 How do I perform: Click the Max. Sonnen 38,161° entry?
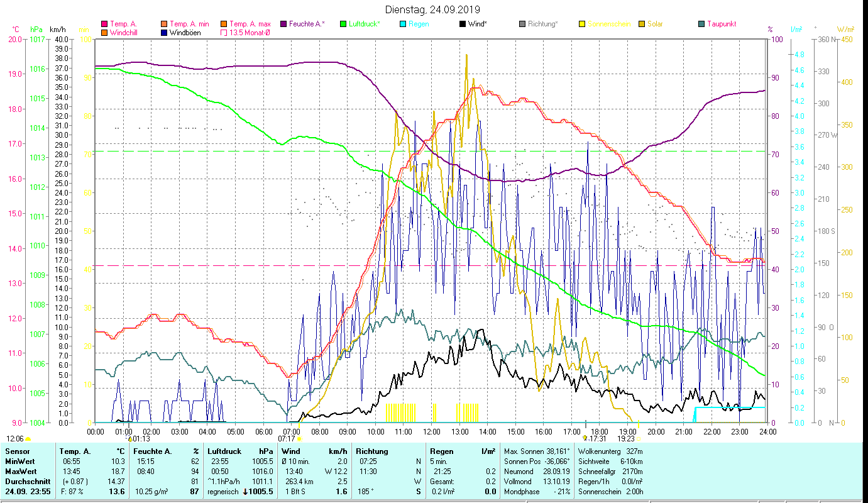click(538, 451)
